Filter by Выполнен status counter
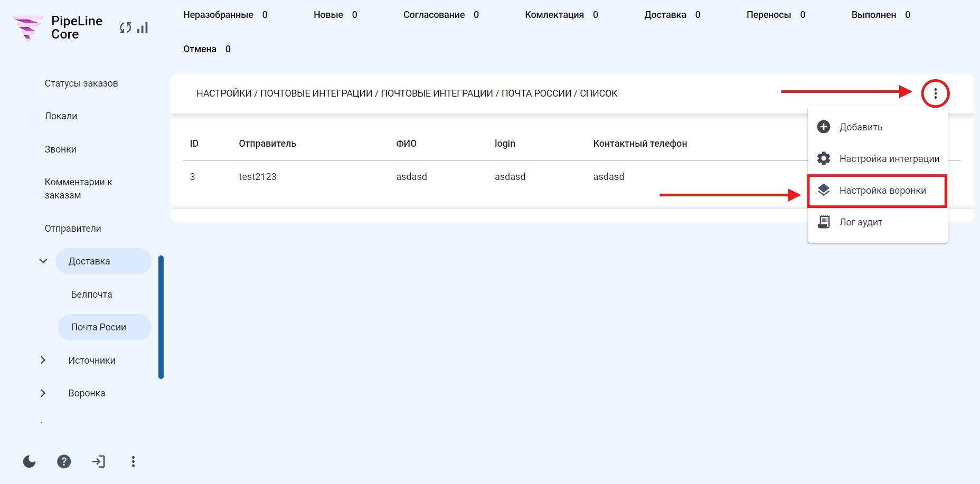 (881, 15)
